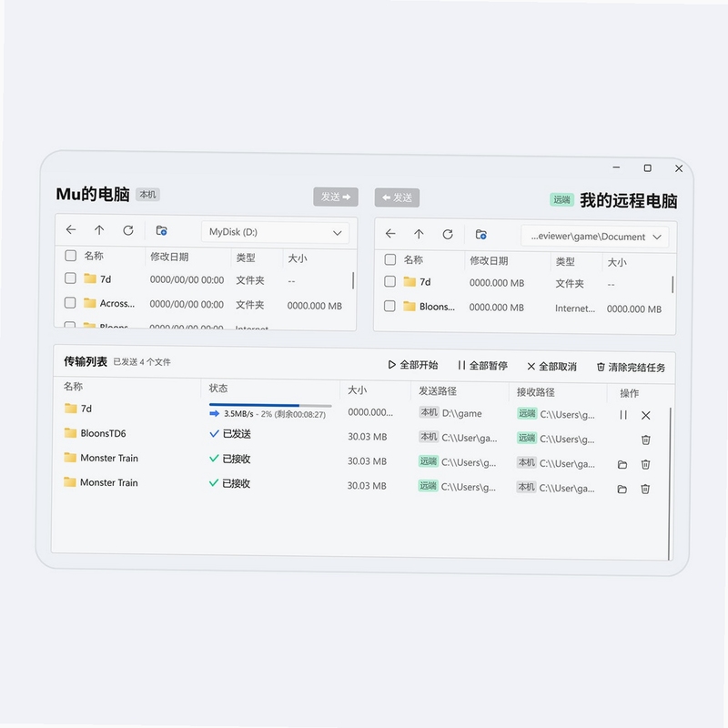Screen dimensions: 728x728
Task: Sort transfer list by 状态 column
Action: (x=218, y=389)
